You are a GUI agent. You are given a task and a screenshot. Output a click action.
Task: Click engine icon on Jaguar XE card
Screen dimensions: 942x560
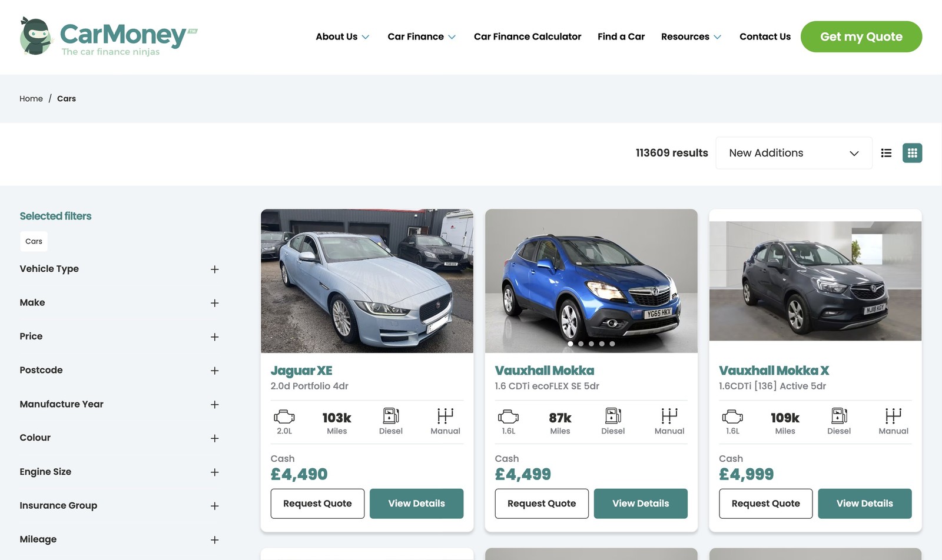pyautogui.click(x=284, y=416)
